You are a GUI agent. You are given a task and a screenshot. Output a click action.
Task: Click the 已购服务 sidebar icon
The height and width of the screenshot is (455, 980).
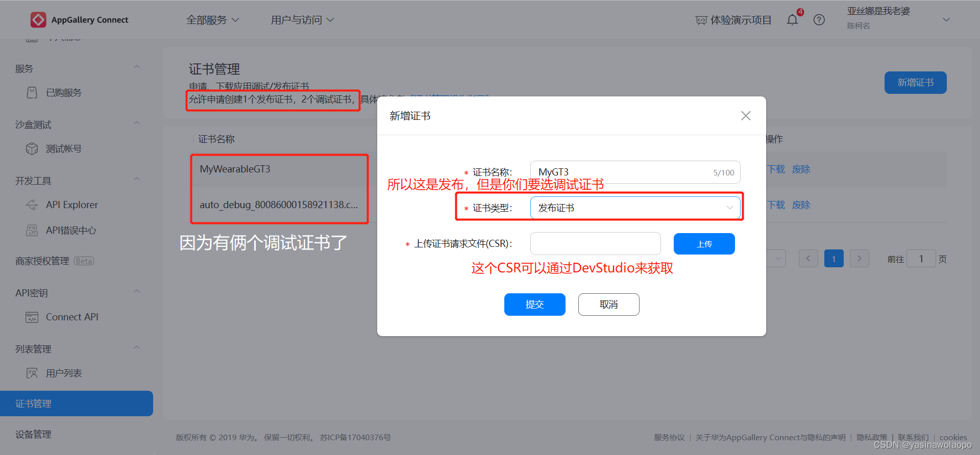(32, 93)
